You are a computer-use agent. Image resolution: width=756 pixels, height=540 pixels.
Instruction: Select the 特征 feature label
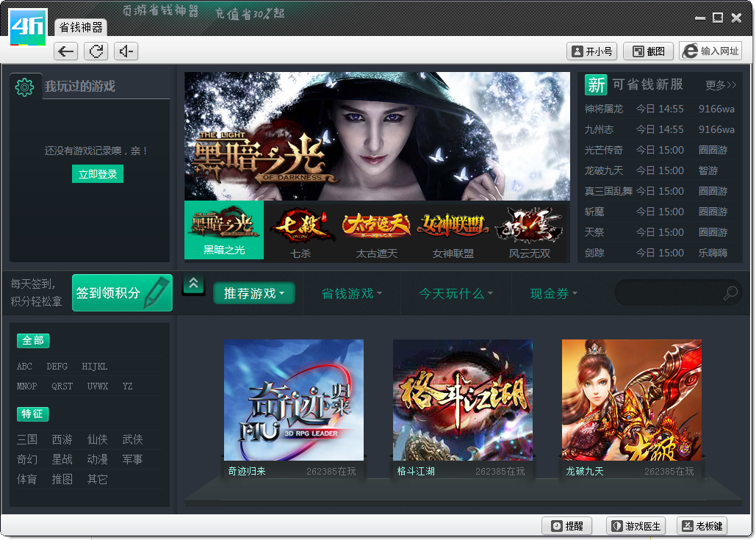(32, 414)
